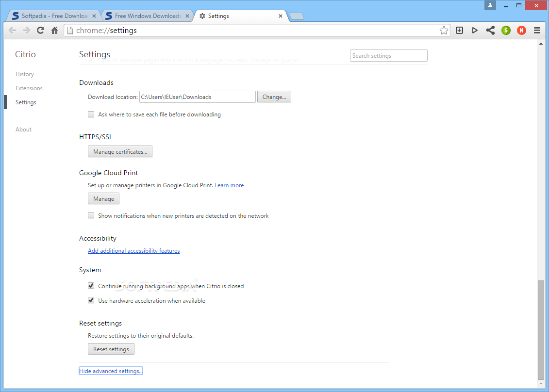Select Settings in the sidebar
Image resolution: width=549 pixels, height=392 pixels.
(x=26, y=102)
